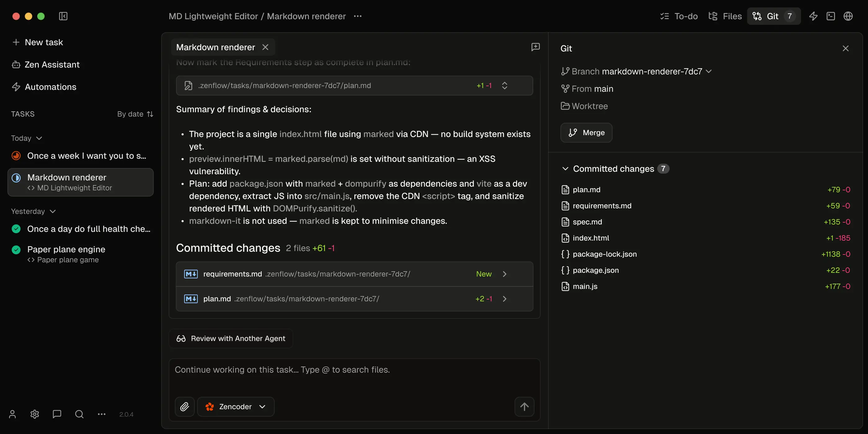This screenshot has height=434, width=868.
Task: Open the Zencoder agent dropdown
Action: 236,406
